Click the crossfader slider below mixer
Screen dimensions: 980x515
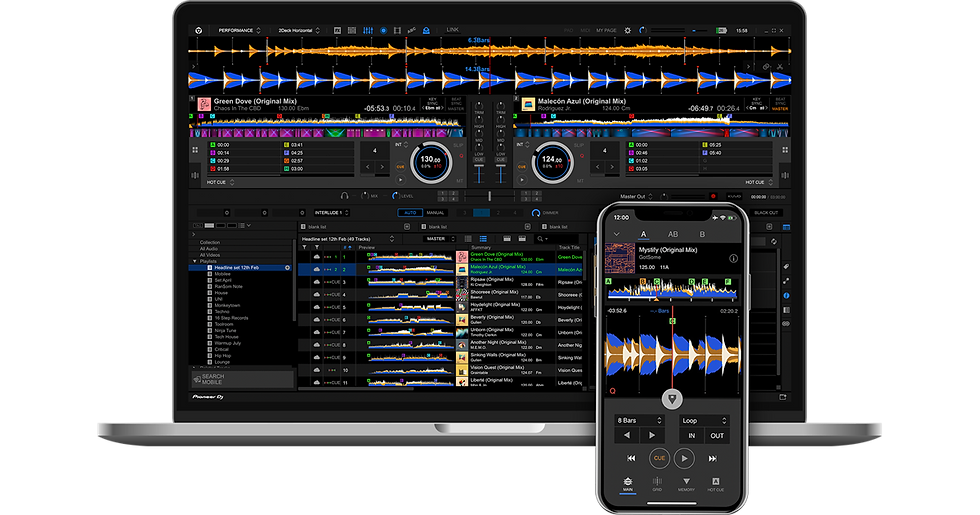[x=489, y=196]
